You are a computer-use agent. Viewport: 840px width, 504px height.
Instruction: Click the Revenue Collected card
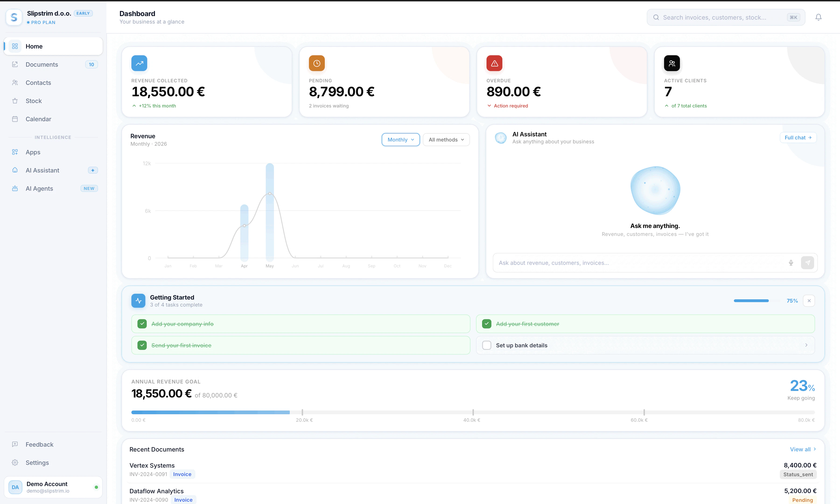click(x=207, y=82)
